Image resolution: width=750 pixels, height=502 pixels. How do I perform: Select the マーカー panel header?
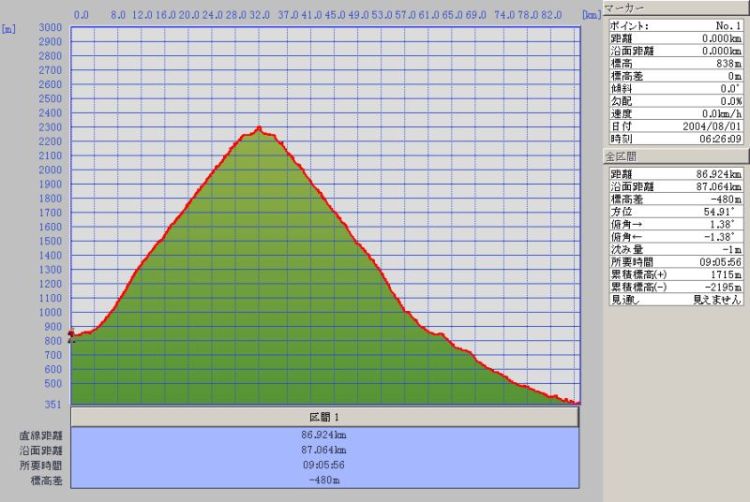676,7
